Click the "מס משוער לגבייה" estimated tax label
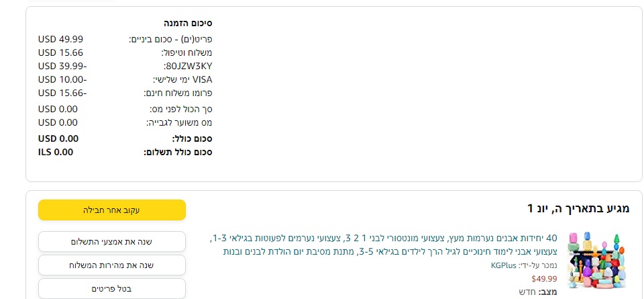644x299 pixels. pyautogui.click(x=179, y=122)
